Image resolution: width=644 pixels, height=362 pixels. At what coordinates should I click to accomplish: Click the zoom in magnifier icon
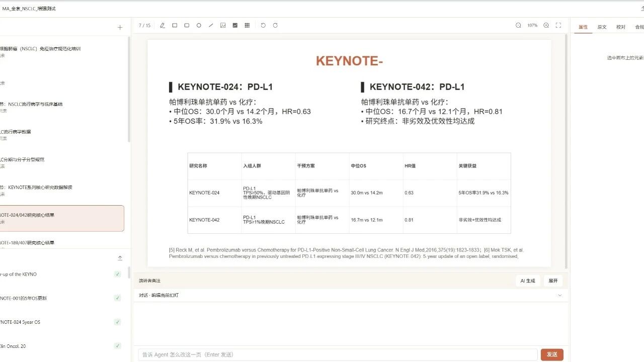[546, 25]
